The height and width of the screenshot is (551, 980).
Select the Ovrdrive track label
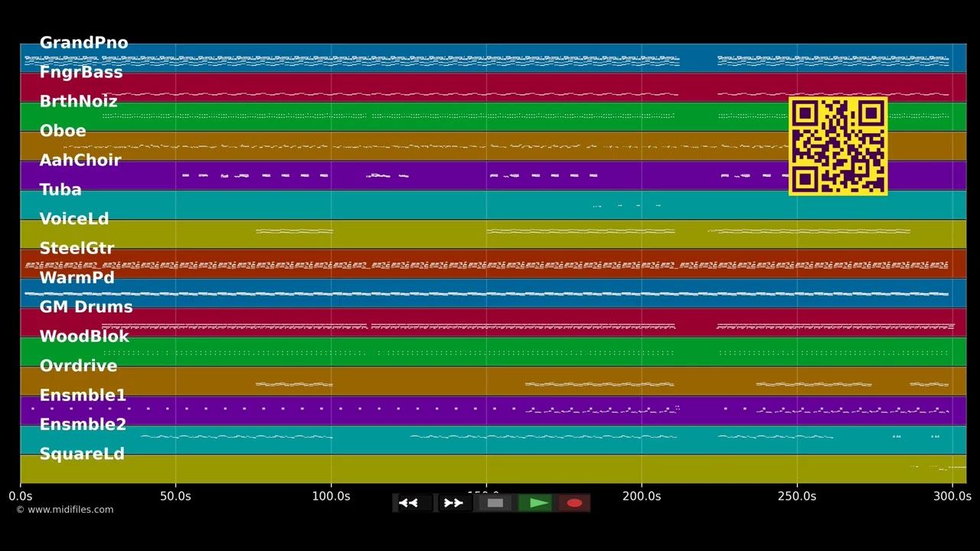coord(78,366)
